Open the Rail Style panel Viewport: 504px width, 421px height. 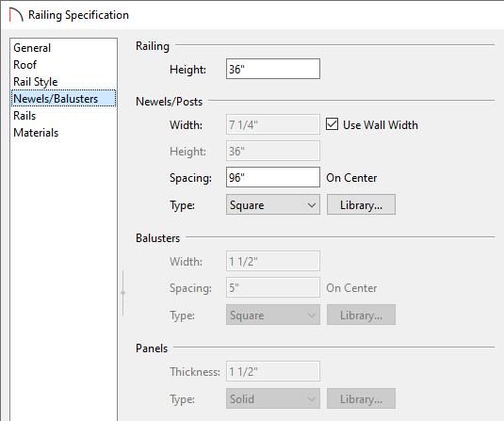point(36,82)
